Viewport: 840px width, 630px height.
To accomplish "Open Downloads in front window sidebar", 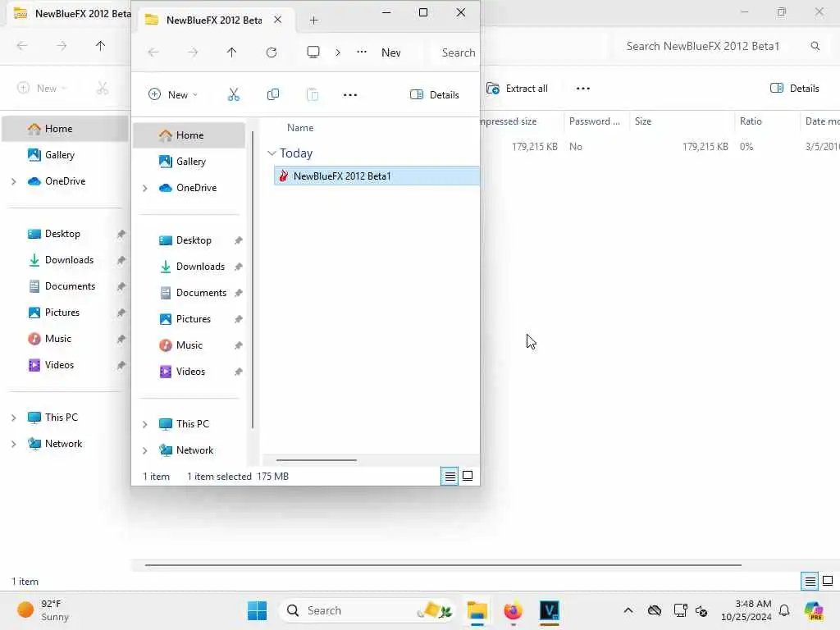I will click(x=189, y=267).
